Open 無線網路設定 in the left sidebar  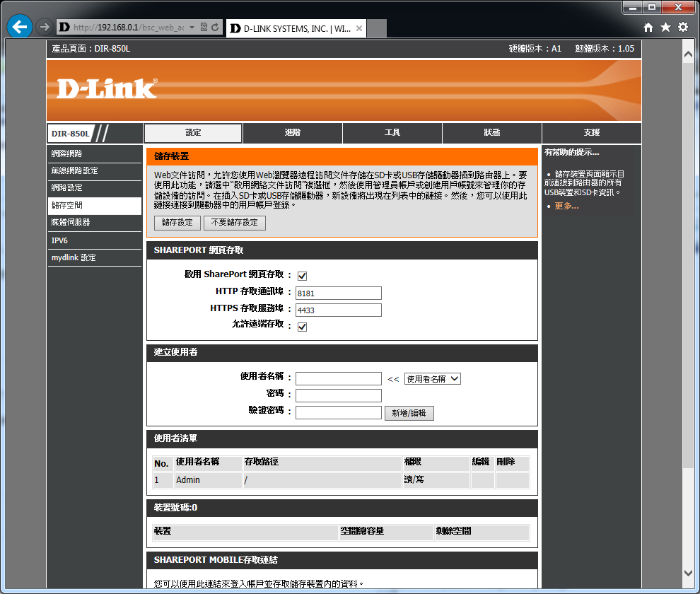(75, 170)
